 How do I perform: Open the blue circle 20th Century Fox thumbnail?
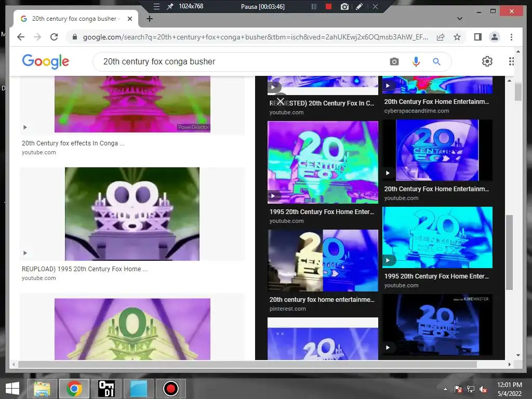tap(437, 150)
